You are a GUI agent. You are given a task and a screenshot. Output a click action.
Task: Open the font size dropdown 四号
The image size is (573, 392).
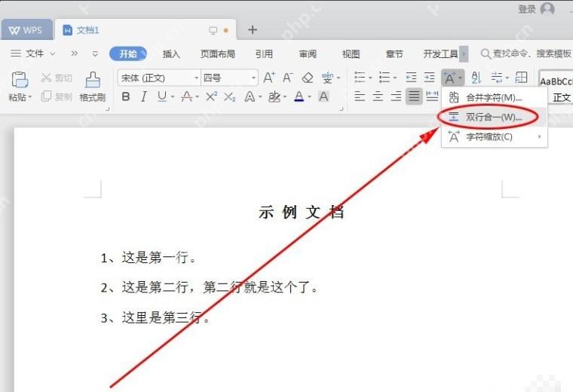coord(253,78)
